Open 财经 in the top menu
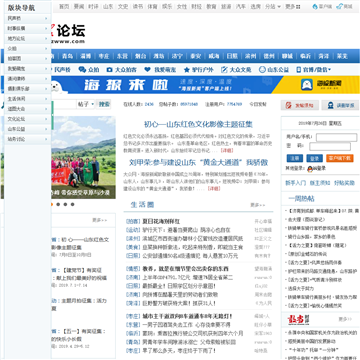Viewport: 360px width, 360px height. (x=196, y=6)
